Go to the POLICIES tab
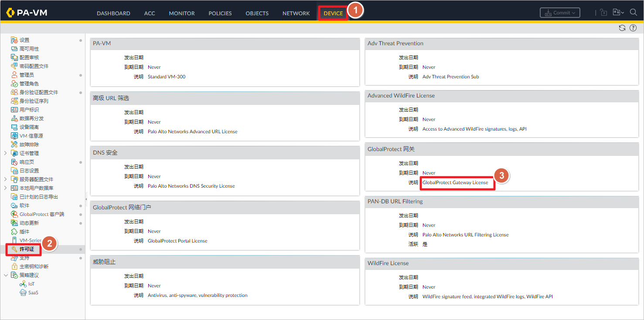 click(220, 13)
